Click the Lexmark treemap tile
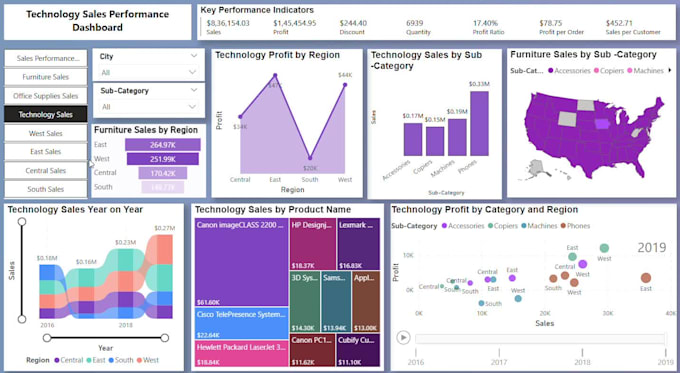 click(x=359, y=244)
